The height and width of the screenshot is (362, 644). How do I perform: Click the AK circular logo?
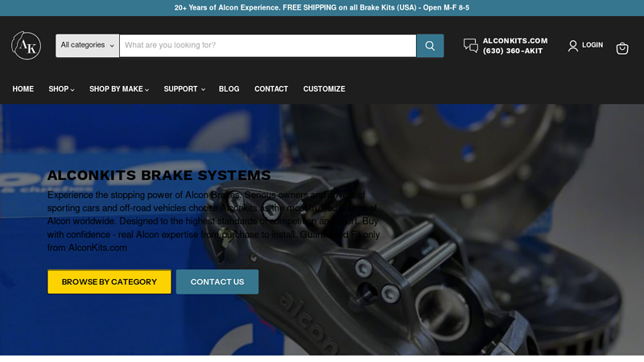coord(27,46)
